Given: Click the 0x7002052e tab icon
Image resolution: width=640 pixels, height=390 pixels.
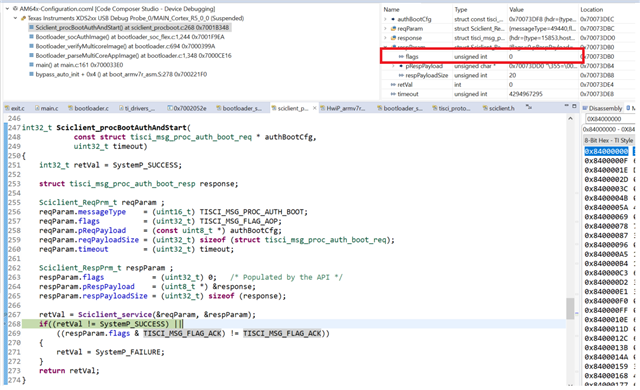Looking at the screenshot, I should click(170, 108).
